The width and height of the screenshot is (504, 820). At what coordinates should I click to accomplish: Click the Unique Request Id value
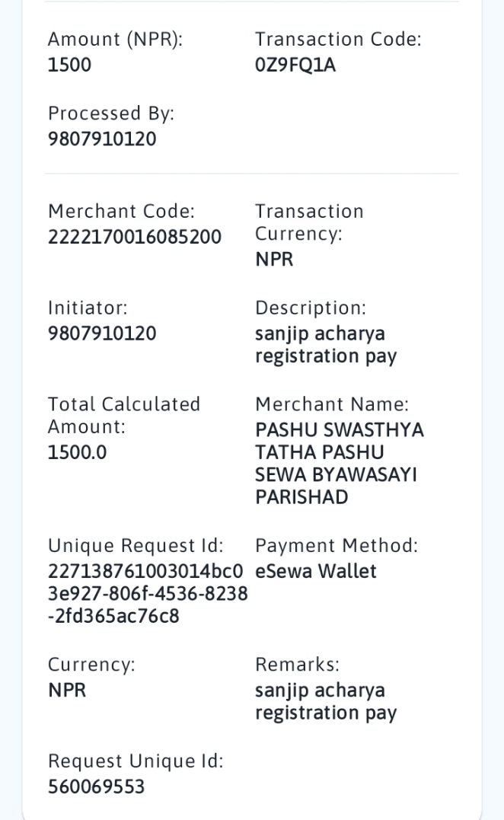[x=148, y=594]
